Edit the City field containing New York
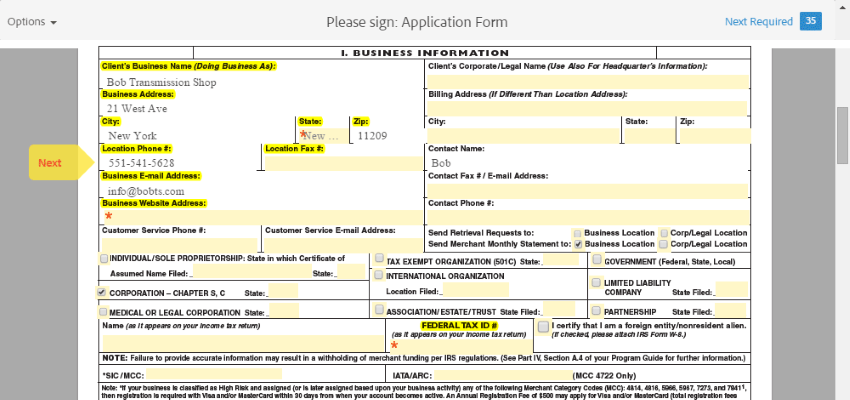 (x=197, y=136)
